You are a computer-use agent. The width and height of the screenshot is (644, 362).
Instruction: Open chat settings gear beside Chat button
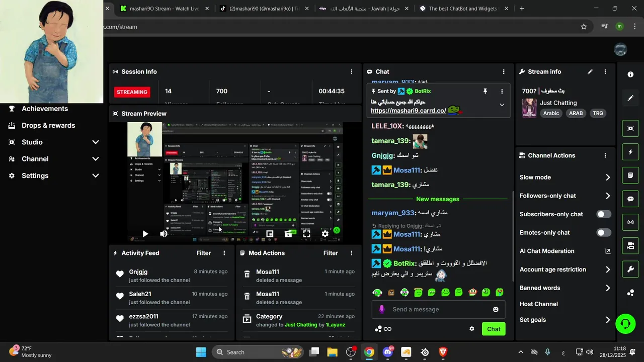[x=472, y=329]
